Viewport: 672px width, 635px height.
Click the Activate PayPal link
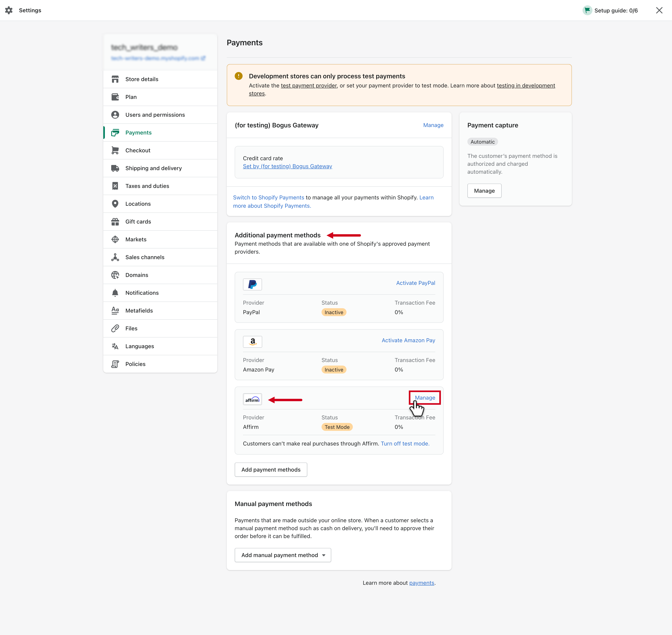pos(415,283)
